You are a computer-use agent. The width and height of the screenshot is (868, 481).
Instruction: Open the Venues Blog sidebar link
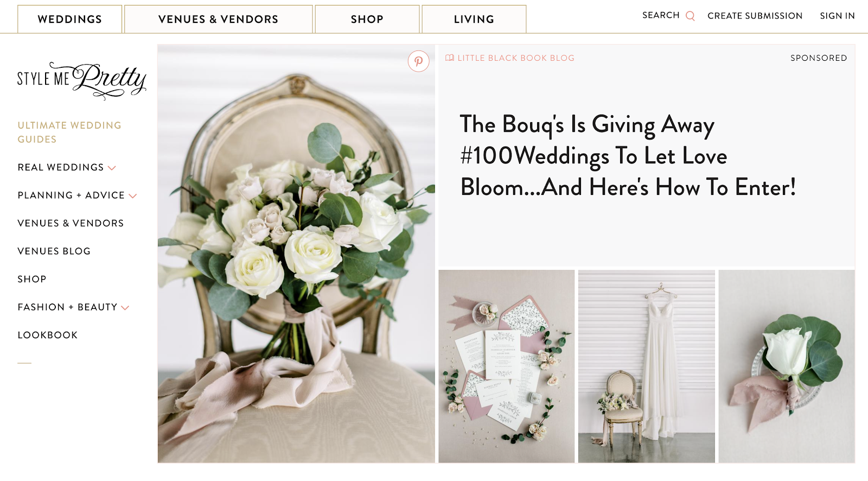tap(54, 251)
